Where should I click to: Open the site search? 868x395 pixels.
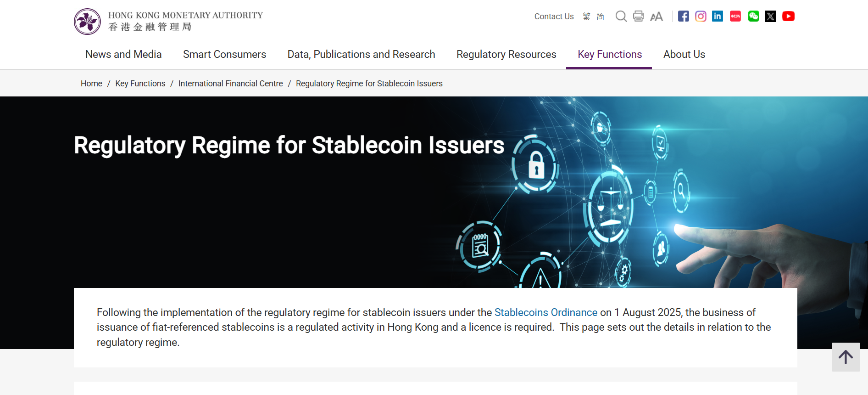tap(621, 16)
